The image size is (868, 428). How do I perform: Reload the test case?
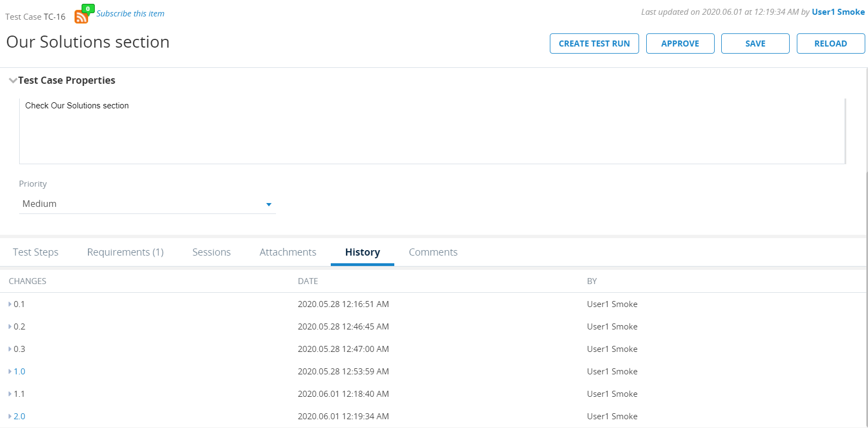pyautogui.click(x=830, y=44)
